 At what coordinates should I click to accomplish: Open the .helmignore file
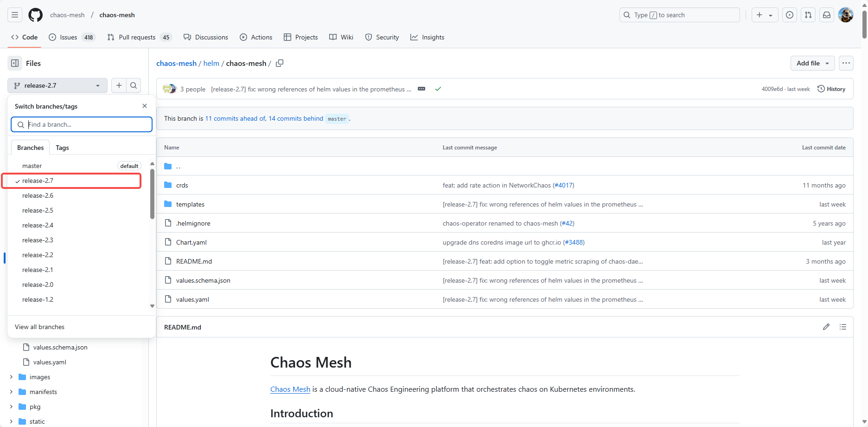pos(193,223)
